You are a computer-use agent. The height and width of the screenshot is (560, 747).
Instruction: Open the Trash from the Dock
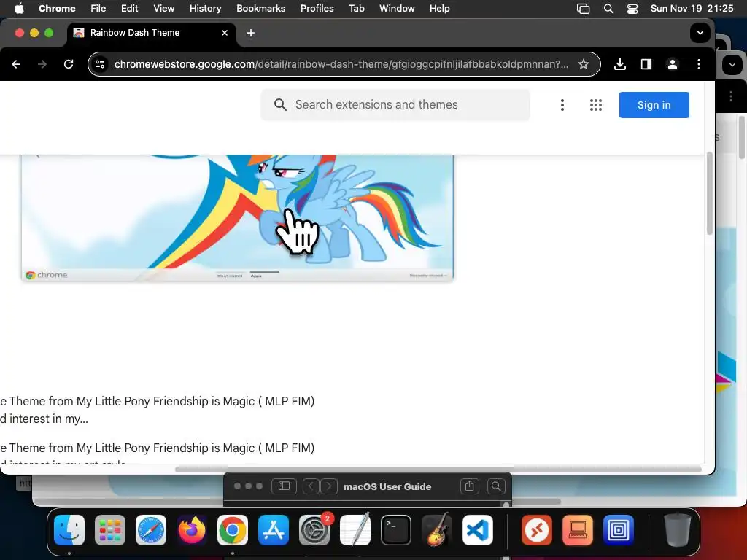coord(678,530)
